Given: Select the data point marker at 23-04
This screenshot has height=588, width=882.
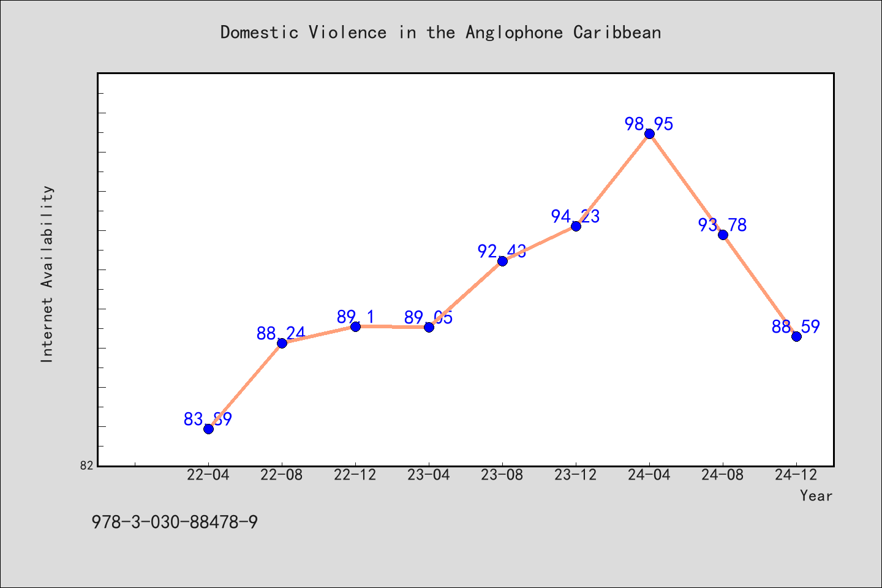Looking at the screenshot, I should [x=429, y=327].
